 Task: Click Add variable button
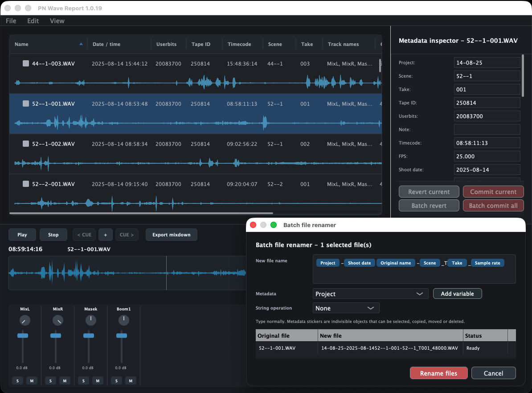point(457,294)
